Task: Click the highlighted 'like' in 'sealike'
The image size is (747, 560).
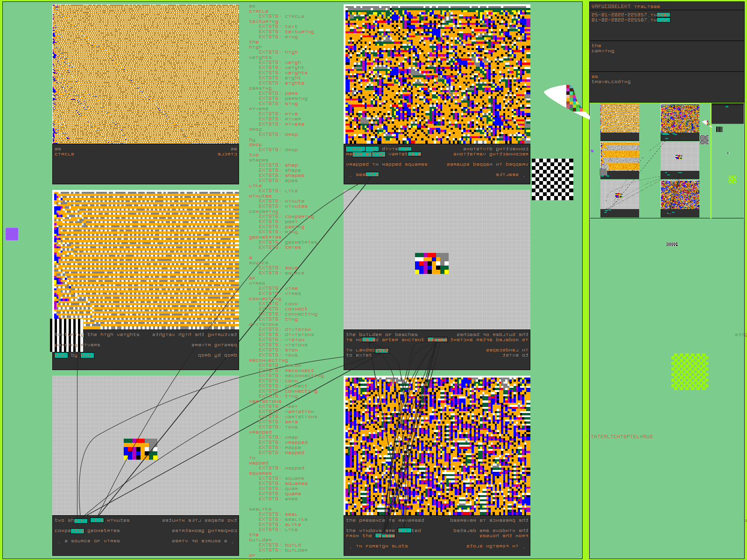Action: 372,175
